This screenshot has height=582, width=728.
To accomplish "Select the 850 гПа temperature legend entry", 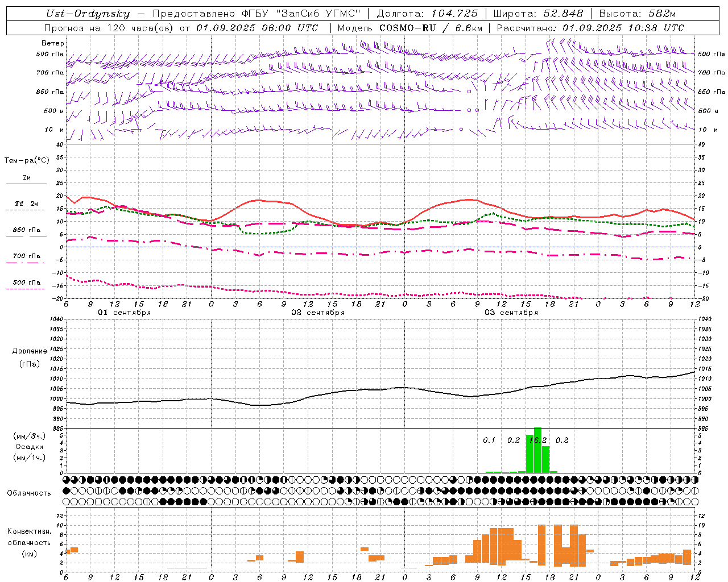I will click(26, 230).
